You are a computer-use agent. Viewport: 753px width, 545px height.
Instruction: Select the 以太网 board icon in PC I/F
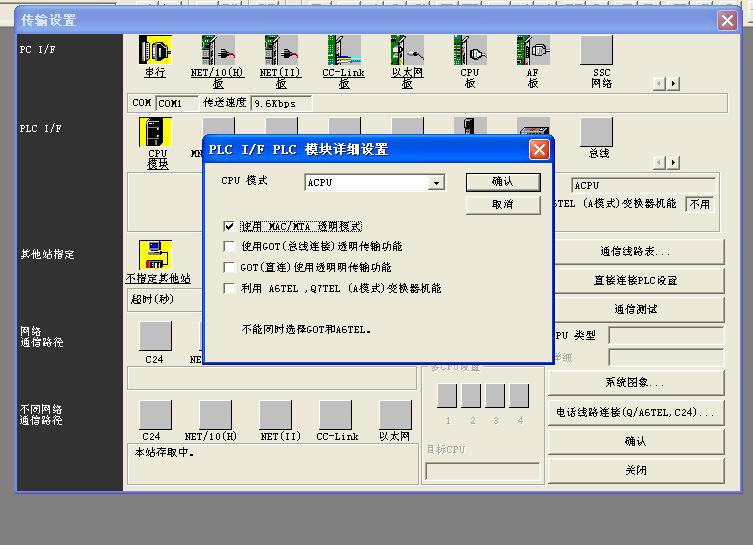coord(407,50)
